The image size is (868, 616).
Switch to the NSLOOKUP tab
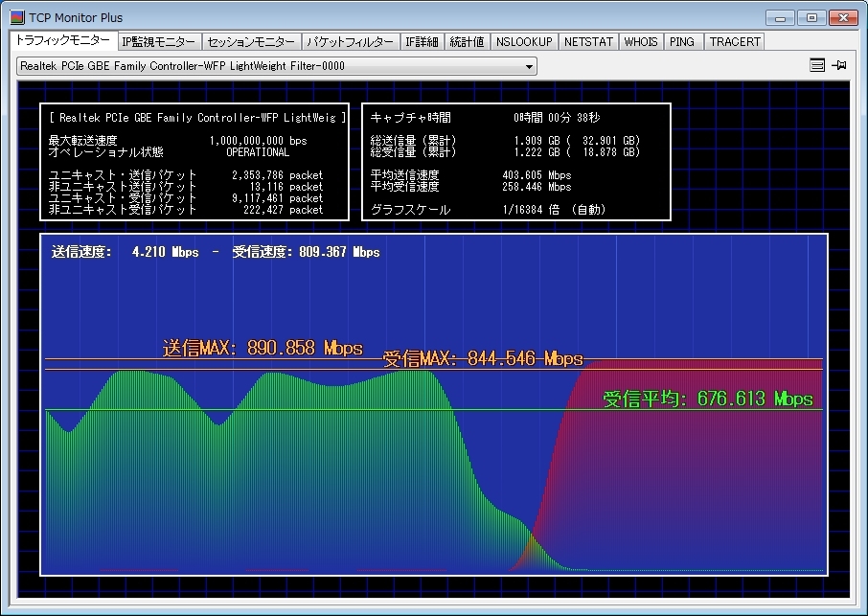pos(524,42)
